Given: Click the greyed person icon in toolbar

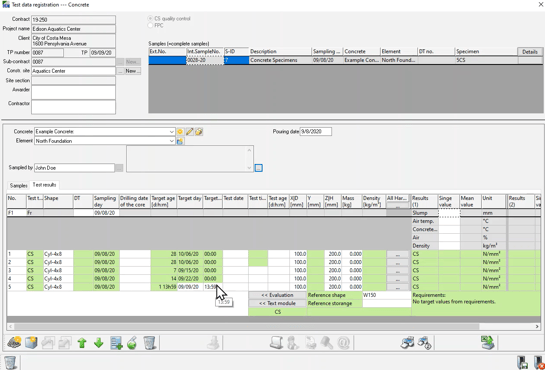Looking at the screenshot, I should click(293, 343).
